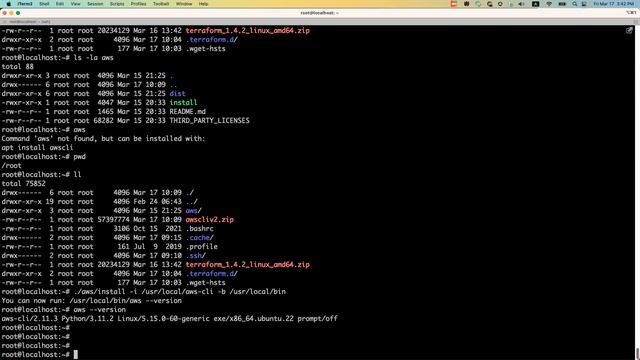Viewport: 640px width, 360px height.
Task: Click the '.profile' filename
Action: click(202, 247)
